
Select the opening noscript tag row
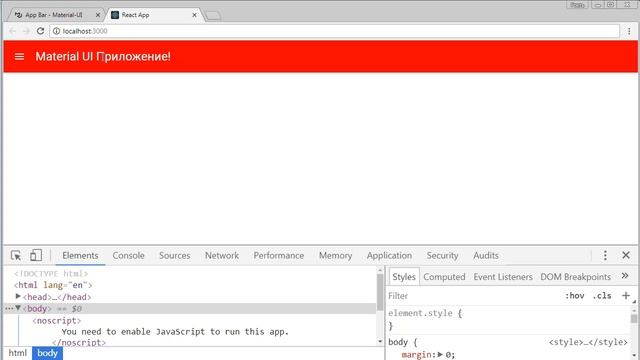(x=190, y=320)
